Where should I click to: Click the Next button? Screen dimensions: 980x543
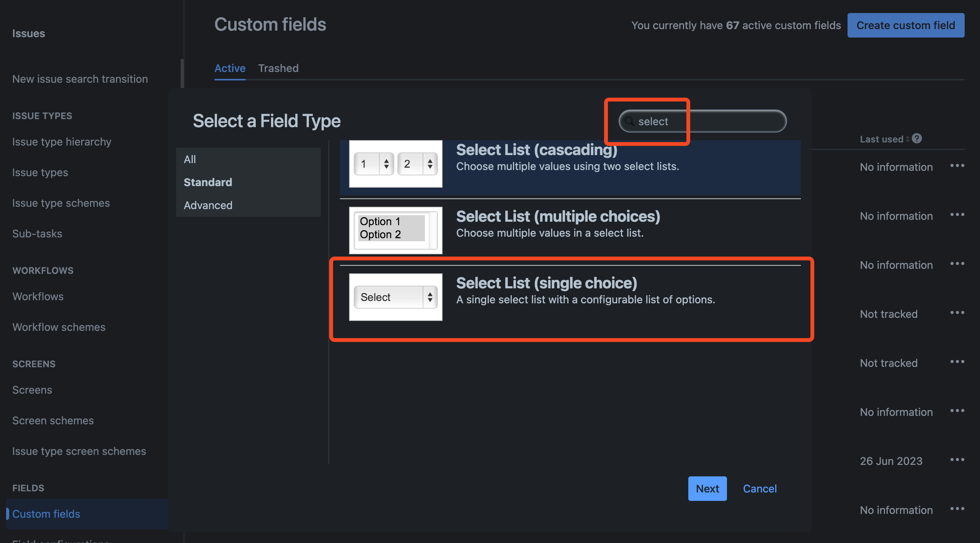click(707, 489)
